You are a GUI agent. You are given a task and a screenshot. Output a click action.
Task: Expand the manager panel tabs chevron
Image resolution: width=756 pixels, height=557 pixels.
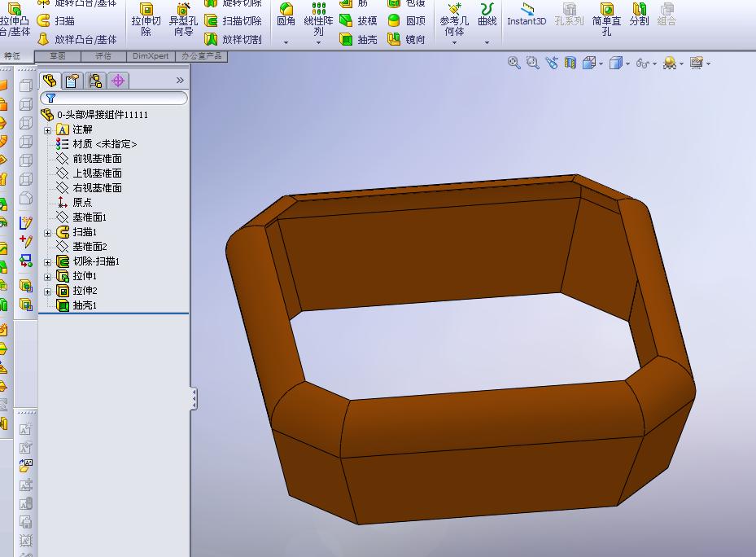click(180, 80)
